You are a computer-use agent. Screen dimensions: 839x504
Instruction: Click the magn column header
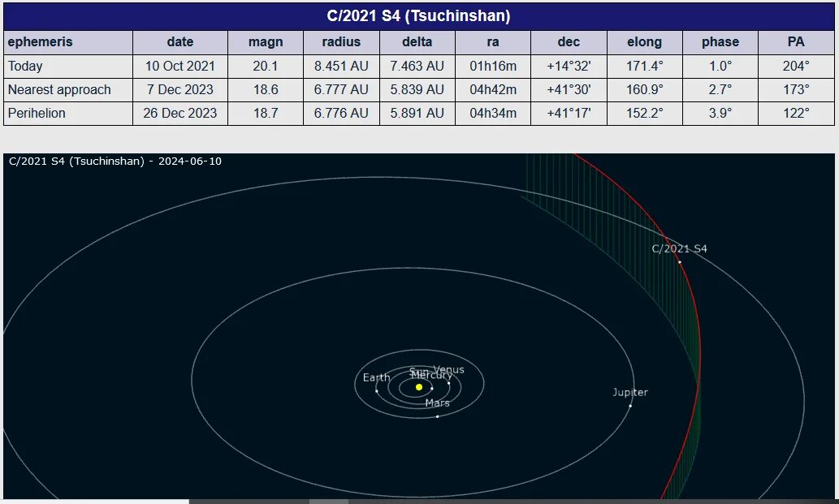click(266, 41)
